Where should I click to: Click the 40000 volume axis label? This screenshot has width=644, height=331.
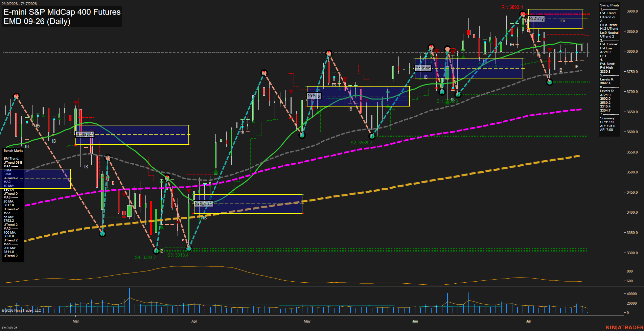pyautogui.click(x=632, y=294)
